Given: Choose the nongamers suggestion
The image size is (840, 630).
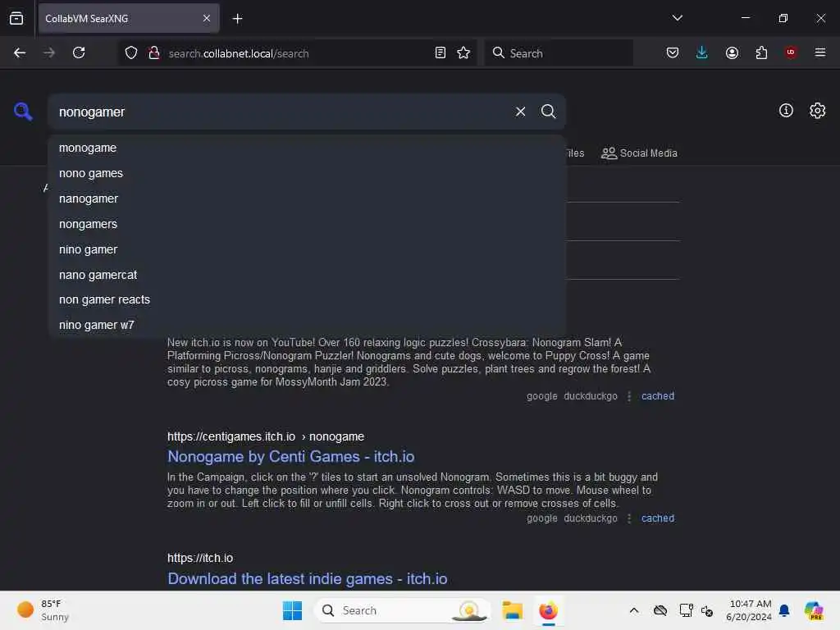Looking at the screenshot, I should (x=307, y=224).
